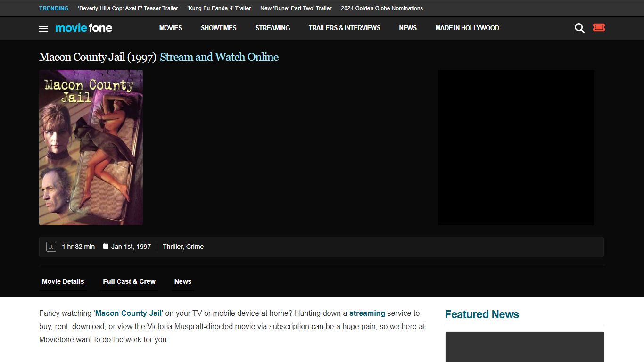This screenshot has width=644, height=362.
Task: Click the Moviefone logo
Action: [x=84, y=28]
